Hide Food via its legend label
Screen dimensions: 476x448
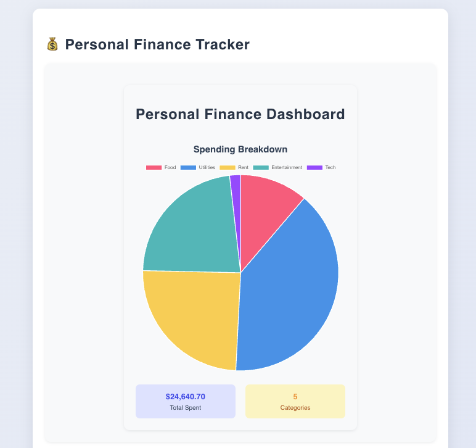pos(170,167)
